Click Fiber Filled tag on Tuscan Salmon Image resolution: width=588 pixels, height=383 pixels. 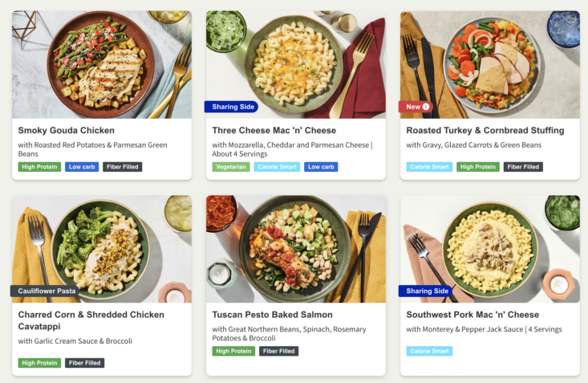tap(278, 351)
